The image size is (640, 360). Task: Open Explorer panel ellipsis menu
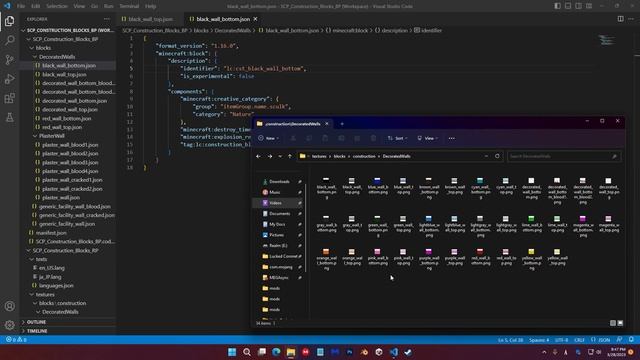[107, 19]
